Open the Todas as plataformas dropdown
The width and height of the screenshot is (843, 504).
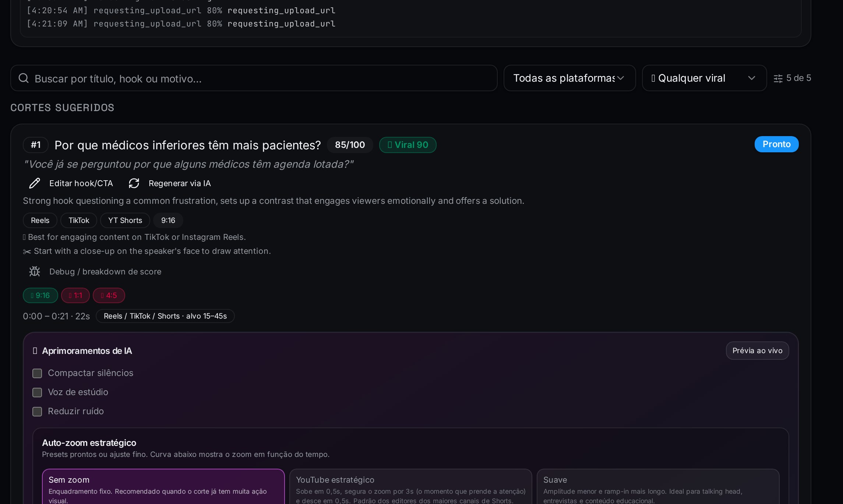pos(570,78)
